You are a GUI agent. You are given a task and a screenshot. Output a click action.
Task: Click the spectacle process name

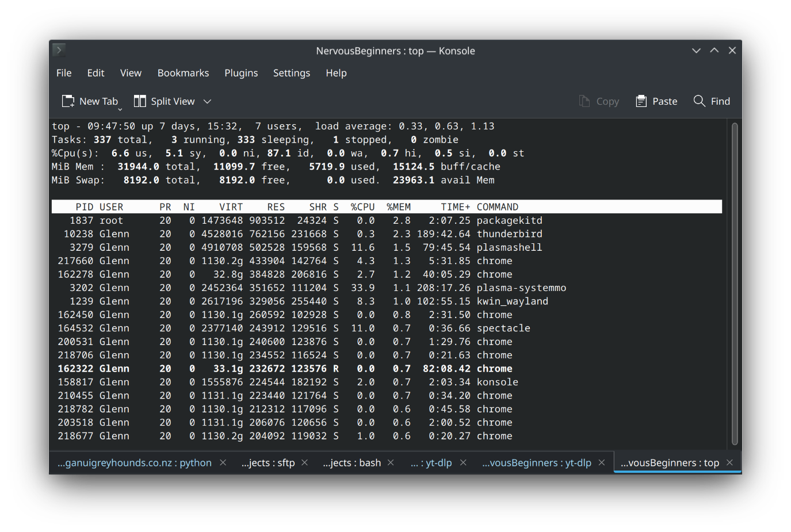click(x=503, y=328)
